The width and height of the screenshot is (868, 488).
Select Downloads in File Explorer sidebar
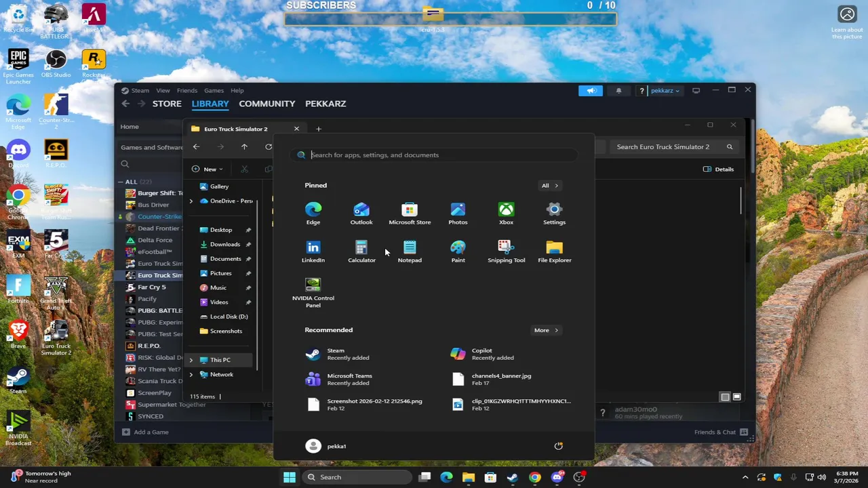coord(224,245)
